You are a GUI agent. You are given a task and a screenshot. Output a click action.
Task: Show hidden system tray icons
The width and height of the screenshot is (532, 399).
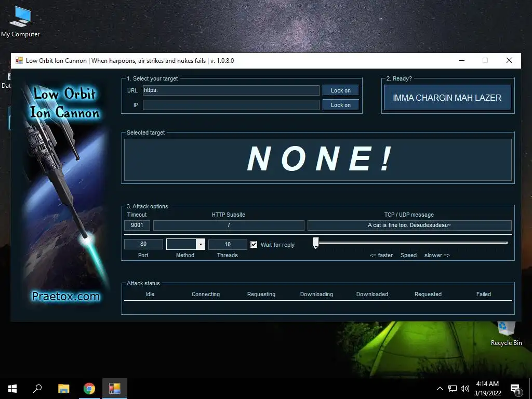pos(440,389)
